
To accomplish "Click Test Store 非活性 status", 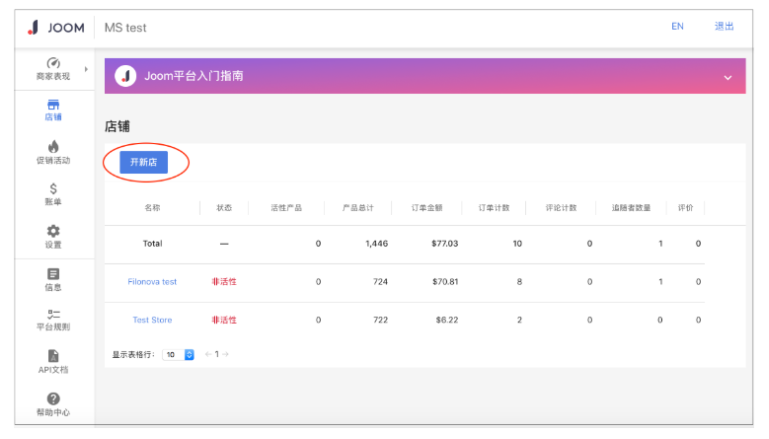I will tap(224, 320).
